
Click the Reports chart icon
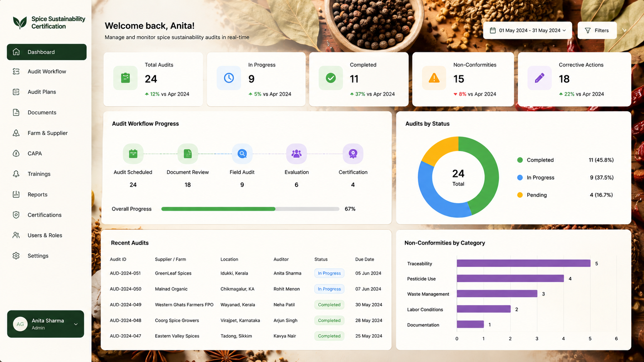[16, 194]
